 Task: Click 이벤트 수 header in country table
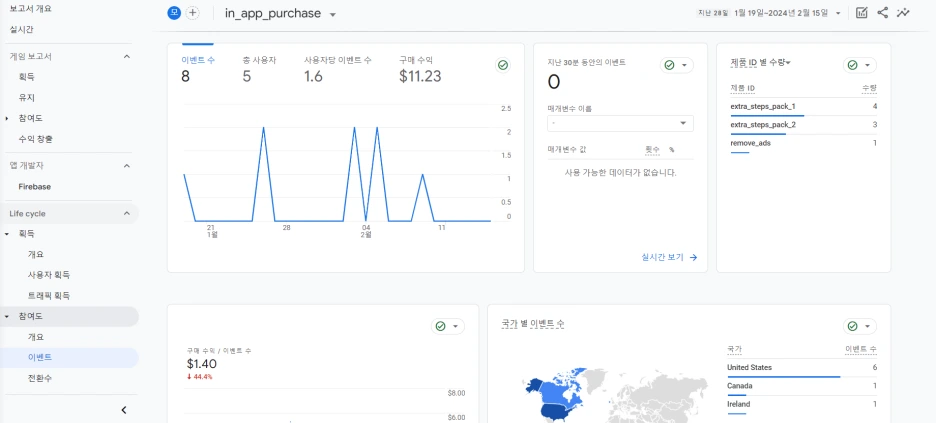pos(860,348)
